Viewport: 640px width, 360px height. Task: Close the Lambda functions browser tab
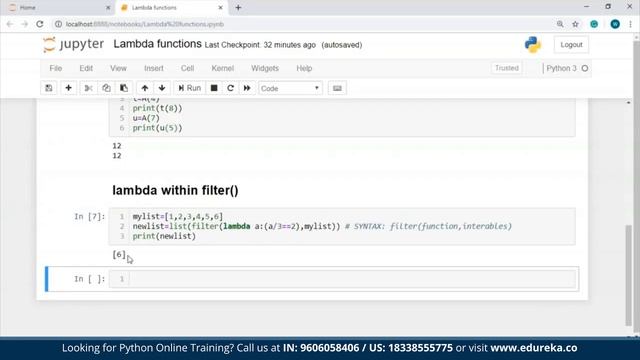click(220, 7)
